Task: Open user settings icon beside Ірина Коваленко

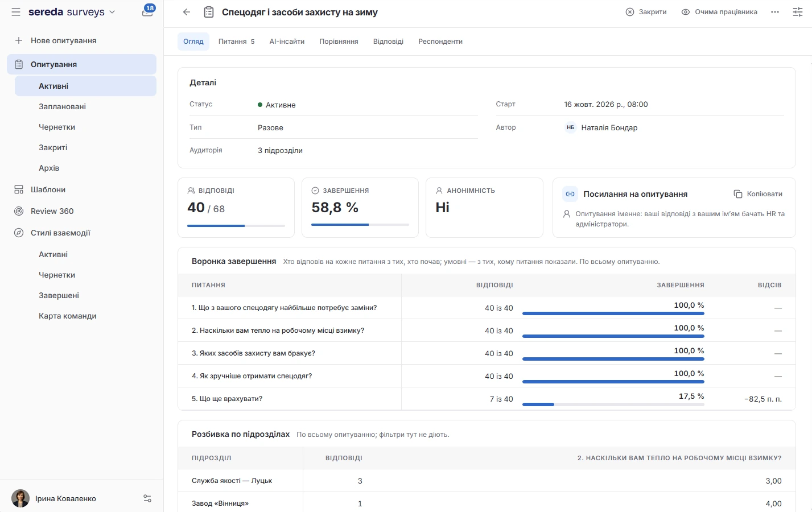Action: pos(147,498)
